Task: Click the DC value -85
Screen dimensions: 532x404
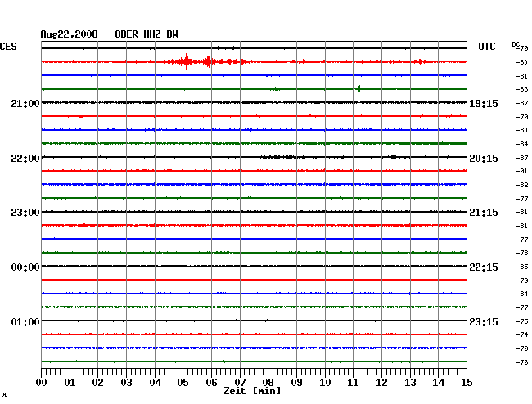Action: 522,267
